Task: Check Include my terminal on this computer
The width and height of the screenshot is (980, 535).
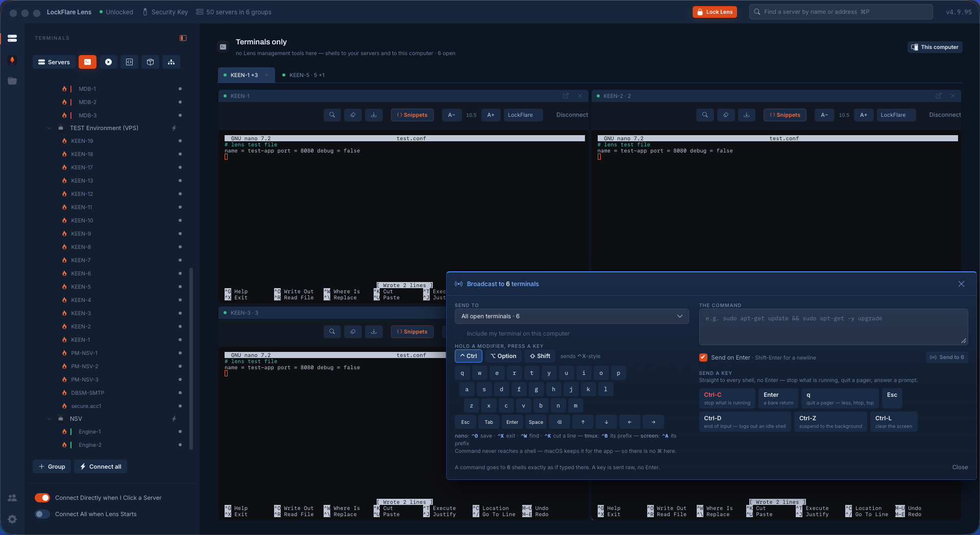Action: pyautogui.click(x=459, y=334)
